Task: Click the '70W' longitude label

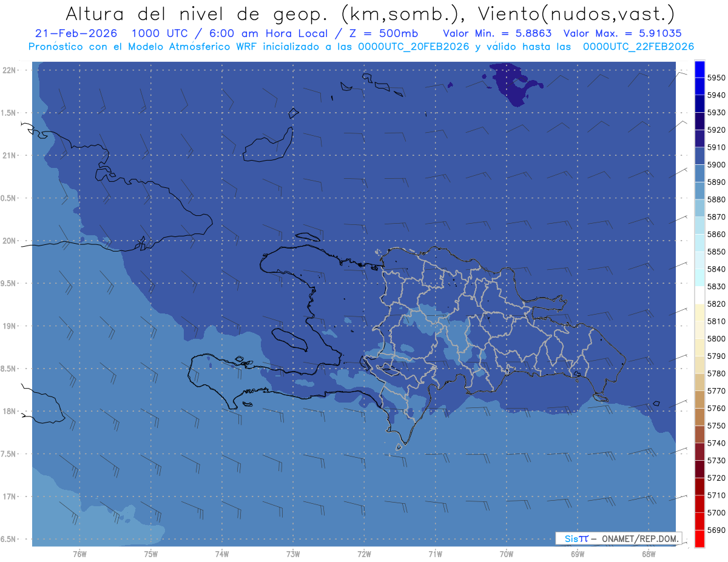Action: pyautogui.click(x=507, y=554)
